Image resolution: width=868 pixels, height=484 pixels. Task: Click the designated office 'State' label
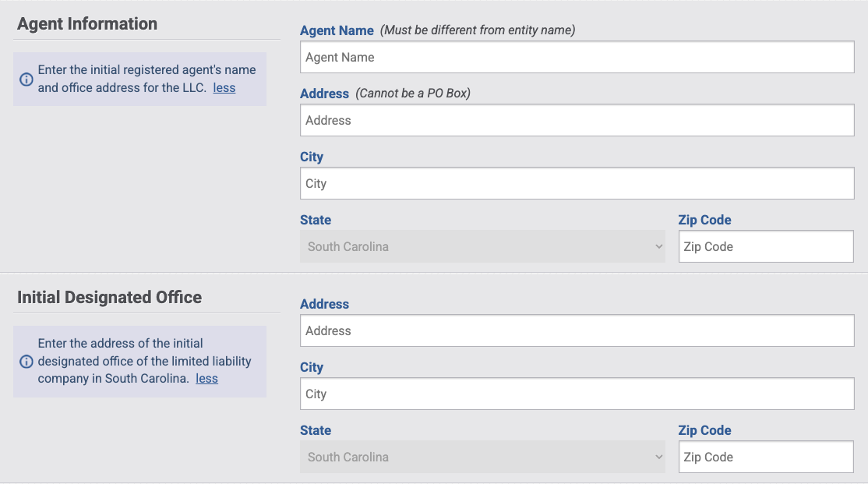click(x=316, y=430)
